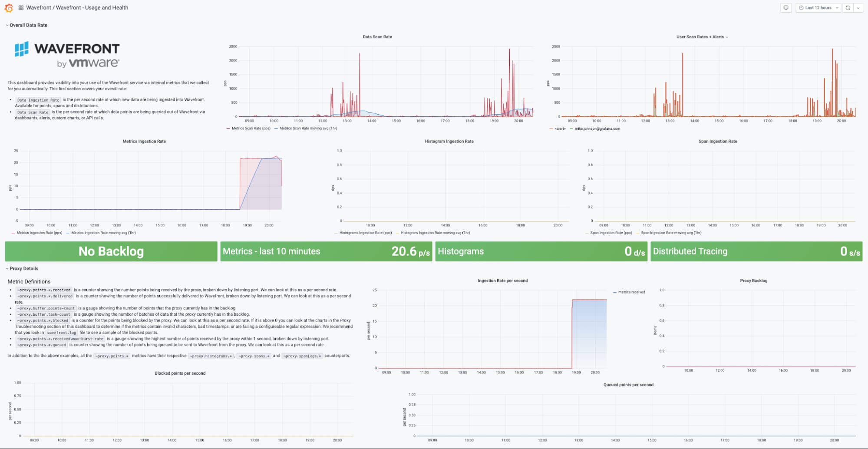Viewport: 868px width, 449px height.
Task: Open the Wavefront folder breadcrumb
Action: coord(39,8)
